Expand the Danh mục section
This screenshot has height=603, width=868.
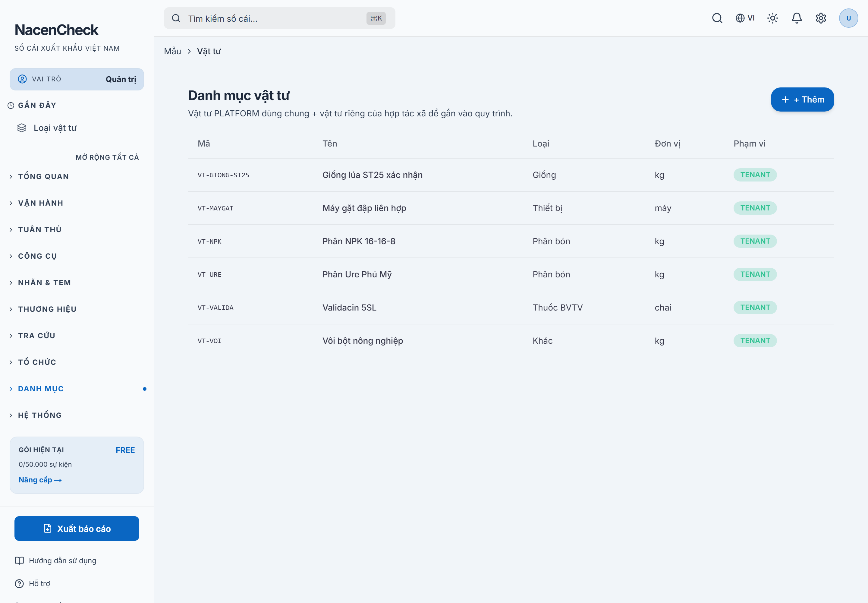coord(77,389)
